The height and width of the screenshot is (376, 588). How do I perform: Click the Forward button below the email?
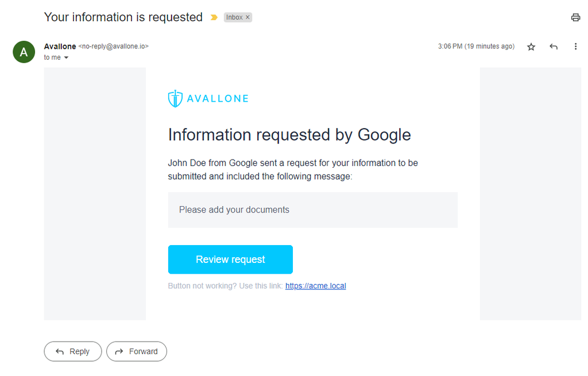137,351
